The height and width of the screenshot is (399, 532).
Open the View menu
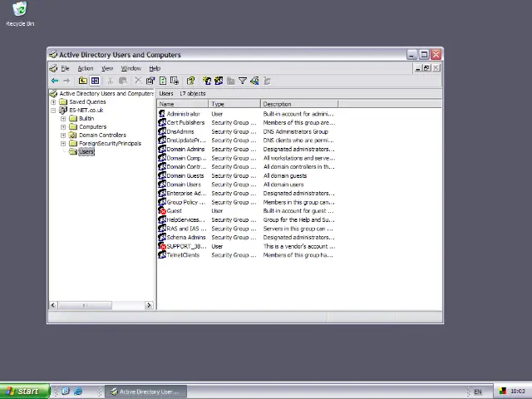pyautogui.click(x=107, y=68)
